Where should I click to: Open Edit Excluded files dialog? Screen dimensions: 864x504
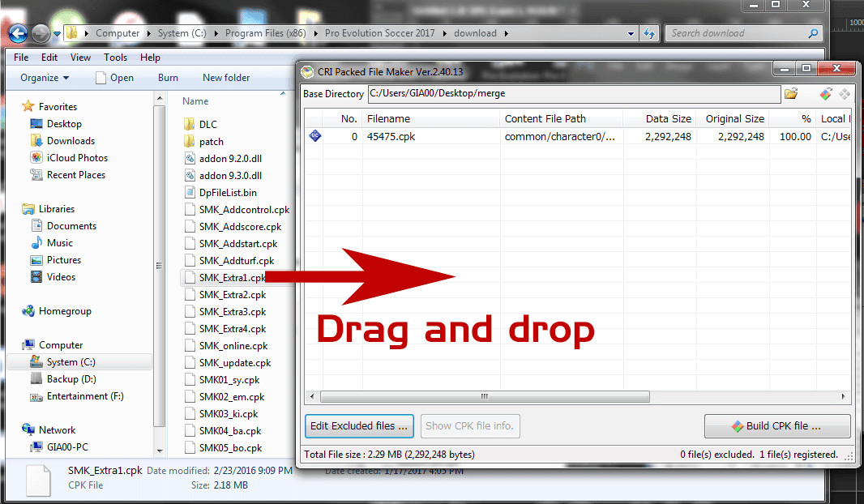(x=359, y=425)
